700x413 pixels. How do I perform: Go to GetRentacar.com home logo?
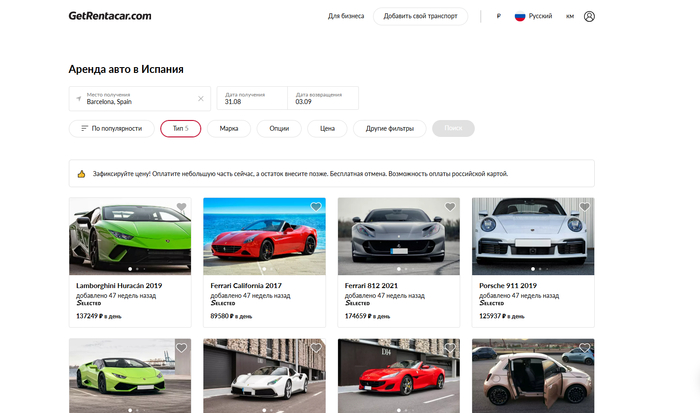[110, 16]
